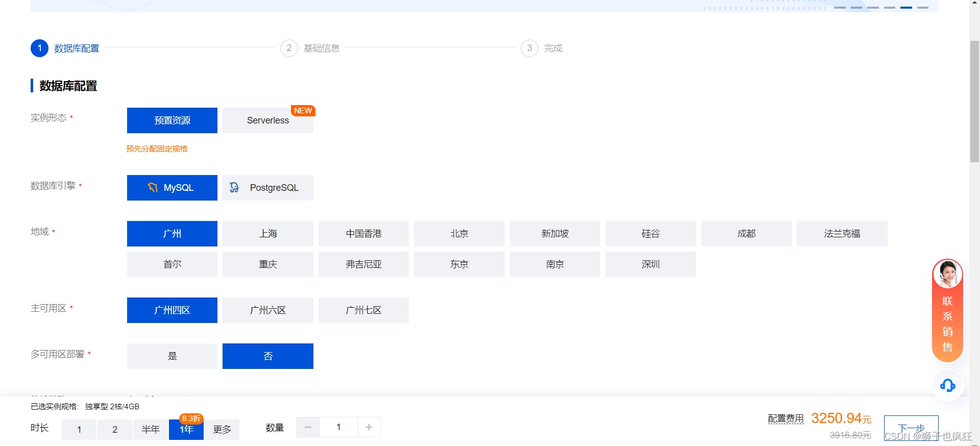
Task: Set multi-AZ deployment to 是
Action: click(172, 356)
